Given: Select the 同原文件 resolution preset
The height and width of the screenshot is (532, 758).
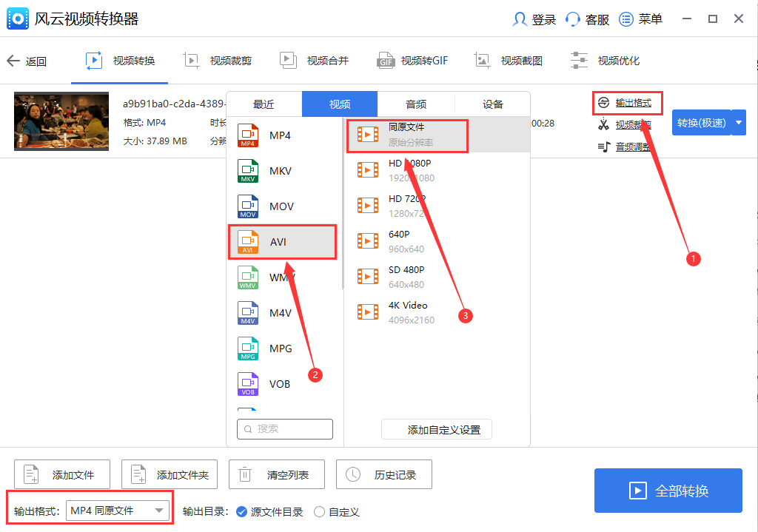Looking at the screenshot, I should click(x=406, y=135).
